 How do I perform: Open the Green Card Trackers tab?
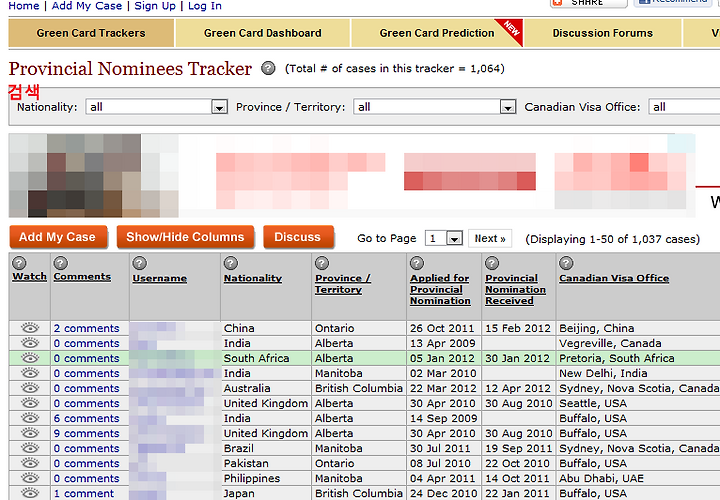pos(91,33)
